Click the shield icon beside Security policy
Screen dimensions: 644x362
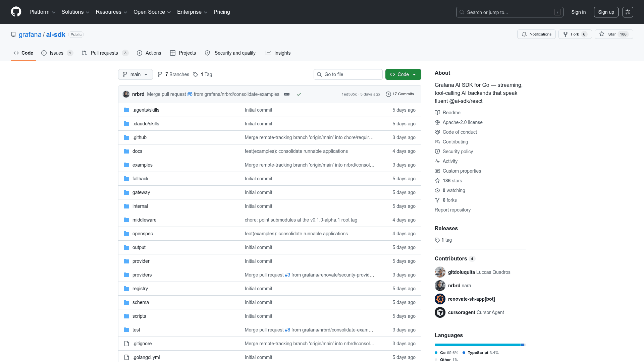click(x=437, y=152)
